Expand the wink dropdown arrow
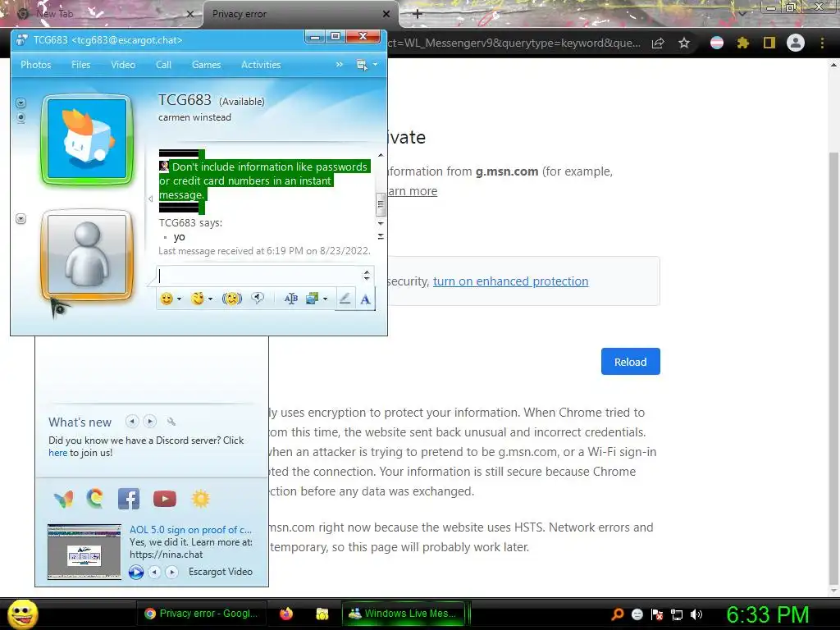The width and height of the screenshot is (840, 630). point(211,299)
